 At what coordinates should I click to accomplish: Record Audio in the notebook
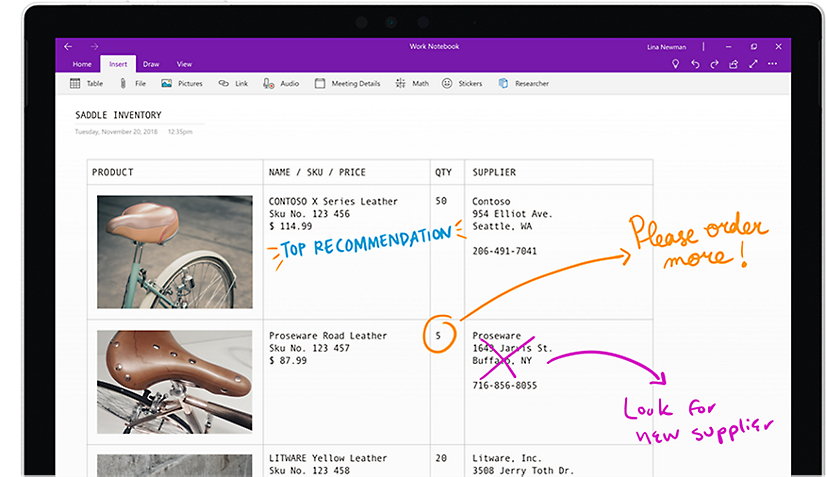[281, 84]
